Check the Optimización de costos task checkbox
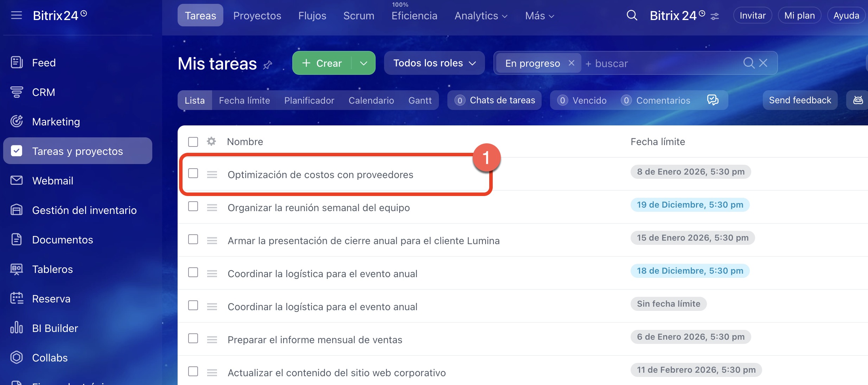Screen dimensions: 868x385 (x=193, y=173)
